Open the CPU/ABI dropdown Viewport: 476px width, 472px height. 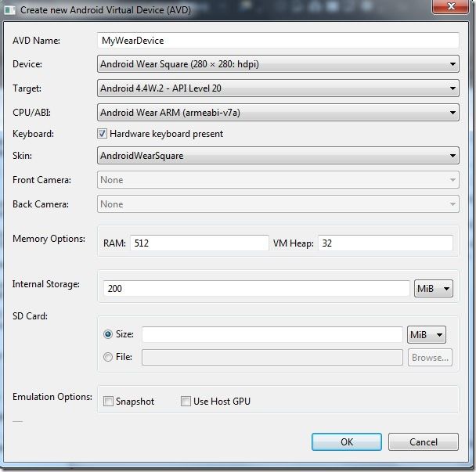click(278, 113)
